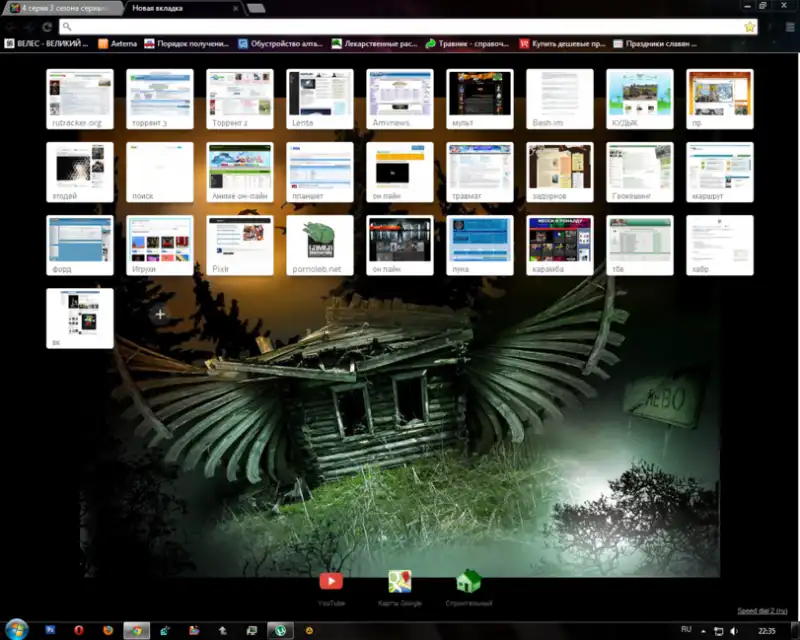Open the Карты Google maps icon
The height and width of the screenshot is (640, 800).
(x=401, y=582)
